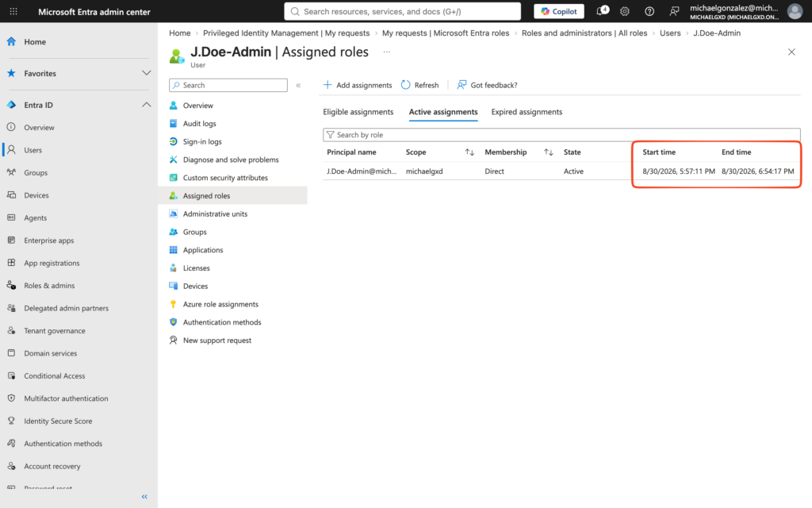The height and width of the screenshot is (508, 812).
Task: Open Devices in the left navigation
Action: point(36,195)
